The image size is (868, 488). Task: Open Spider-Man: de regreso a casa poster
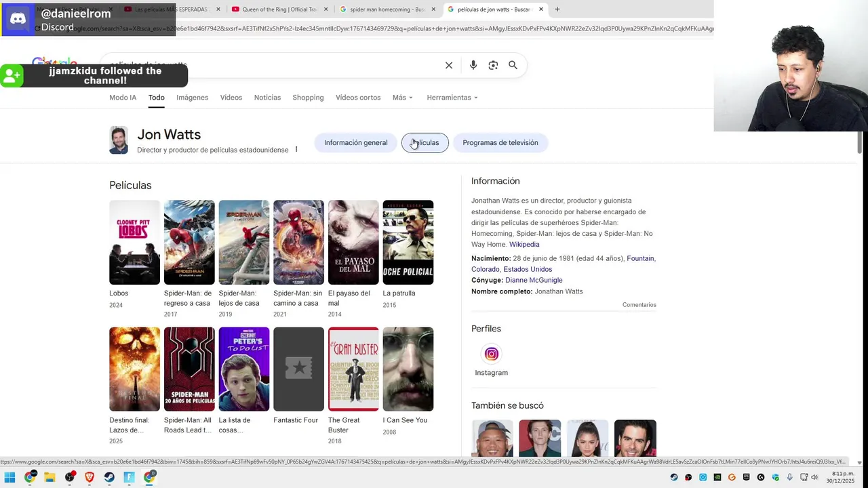[189, 242]
